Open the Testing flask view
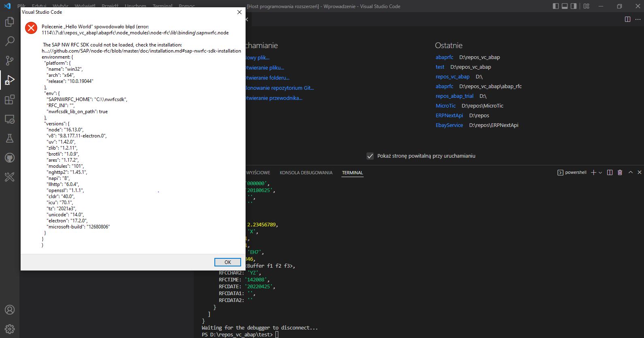 [x=10, y=138]
